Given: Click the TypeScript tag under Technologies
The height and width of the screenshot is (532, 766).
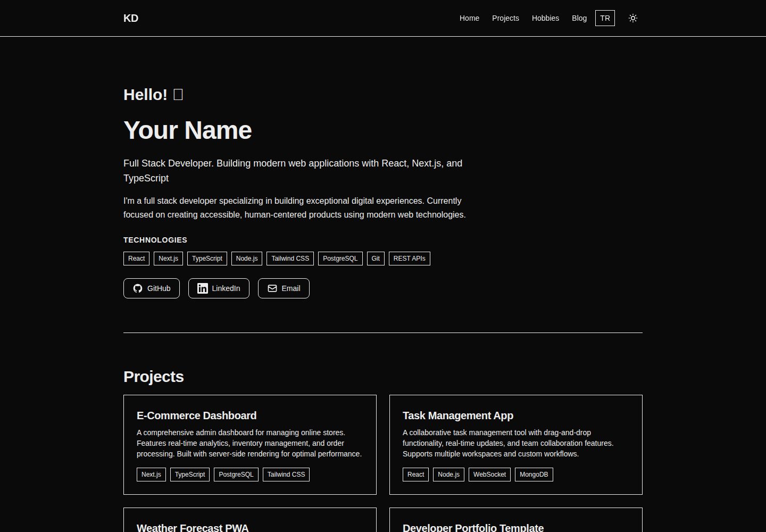Looking at the screenshot, I should [x=207, y=259].
